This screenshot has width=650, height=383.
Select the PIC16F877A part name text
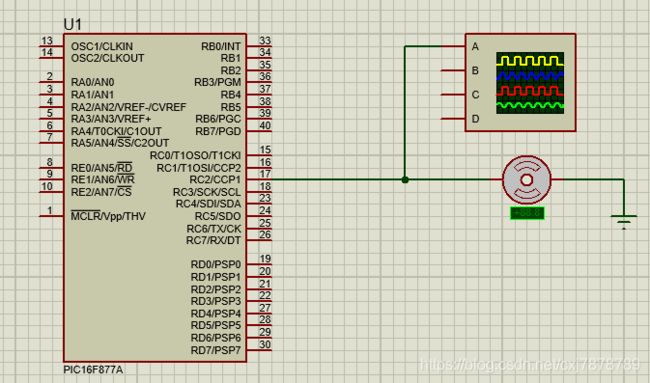[x=93, y=369]
